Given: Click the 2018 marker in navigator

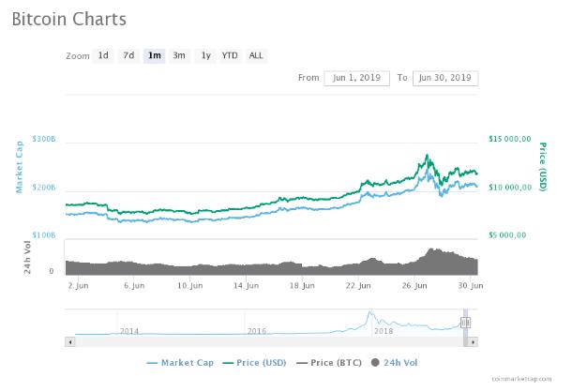Looking at the screenshot, I should [384, 331].
